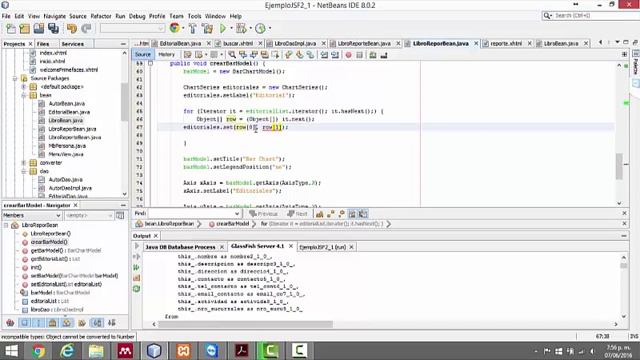Toggle Match Case in Find bar
The height and width of the screenshot is (360, 640).
pyautogui.click(x=320, y=214)
